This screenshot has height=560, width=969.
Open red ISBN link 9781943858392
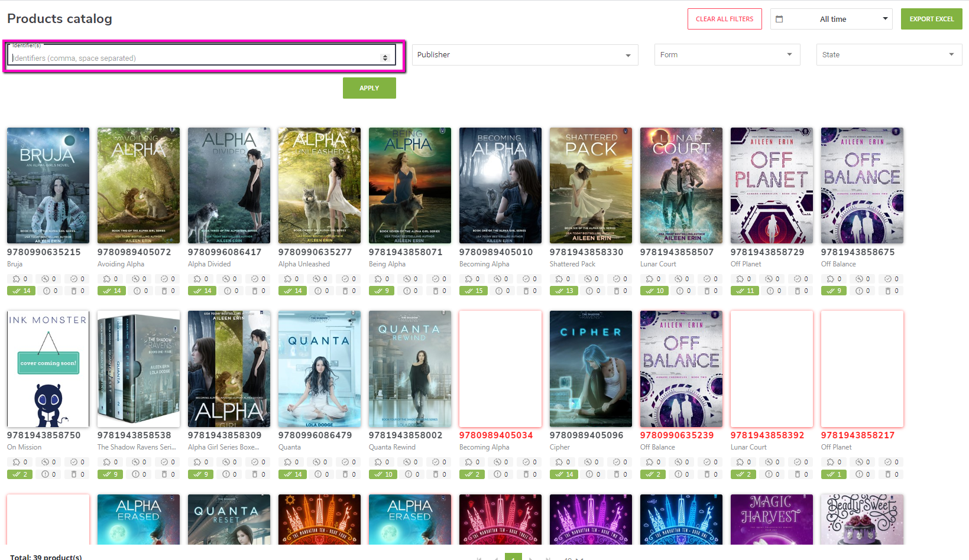pyautogui.click(x=767, y=435)
